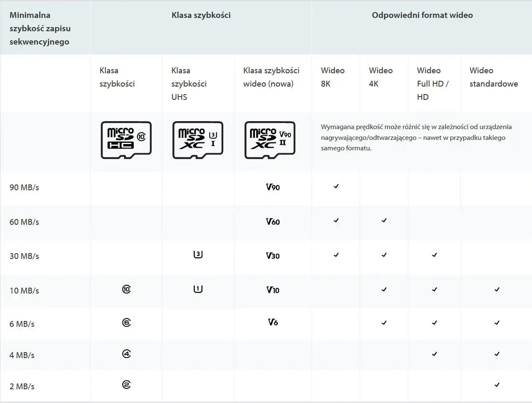Click the V10 video speed class icon
532x403 pixels.
[273, 290]
